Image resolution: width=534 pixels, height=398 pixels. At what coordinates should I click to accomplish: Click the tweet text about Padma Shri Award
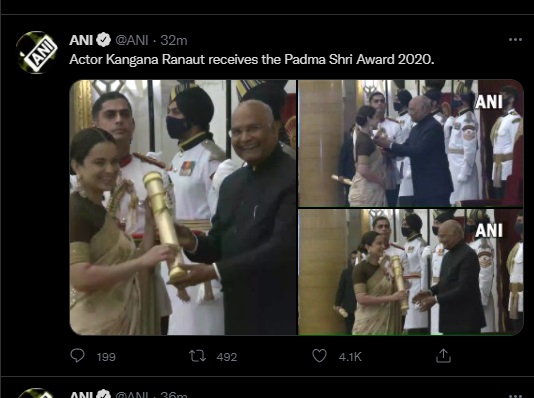(252, 60)
